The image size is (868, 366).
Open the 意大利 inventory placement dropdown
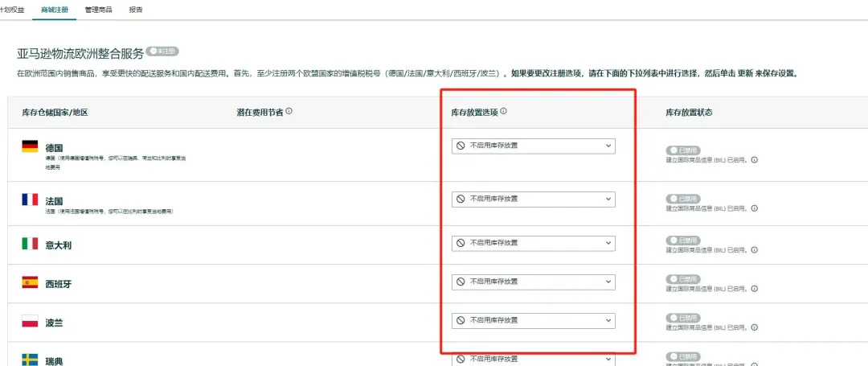533,242
